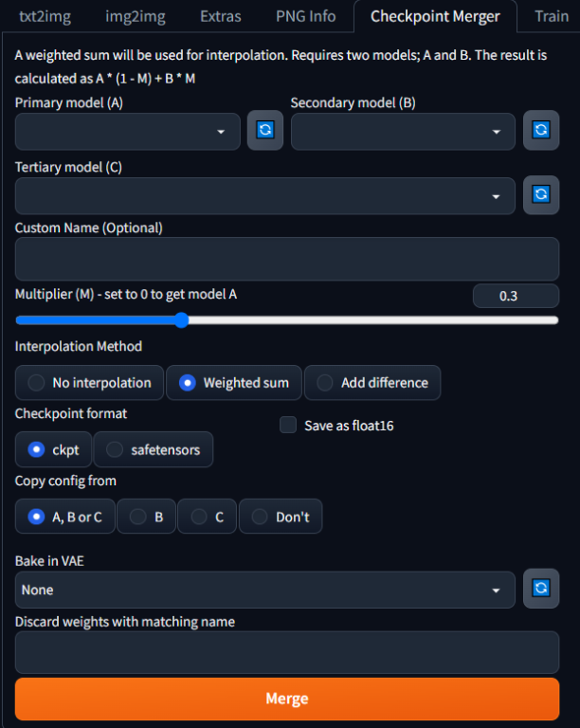Enable Save as float16 checkbox
This screenshot has height=728, width=580.
point(289,426)
